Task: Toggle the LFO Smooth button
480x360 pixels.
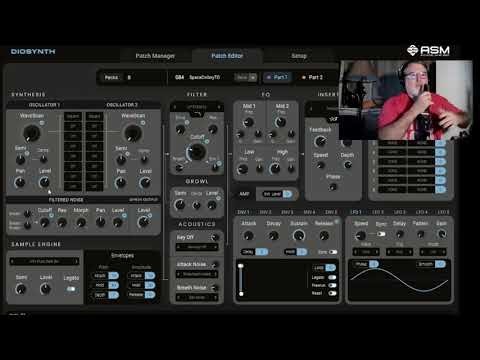Action: tap(431, 264)
